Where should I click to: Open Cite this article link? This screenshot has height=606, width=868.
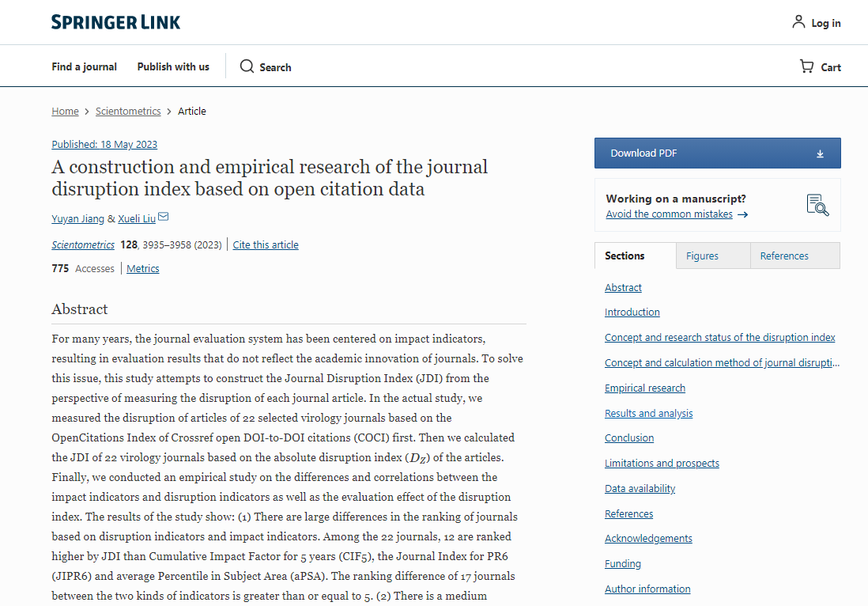click(x=266, y=244)
